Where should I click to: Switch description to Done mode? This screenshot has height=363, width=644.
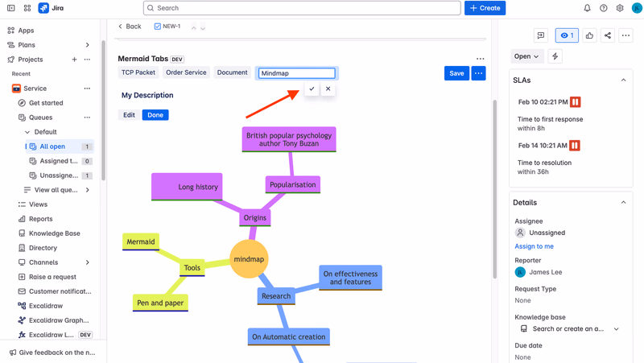click(155, 115)
